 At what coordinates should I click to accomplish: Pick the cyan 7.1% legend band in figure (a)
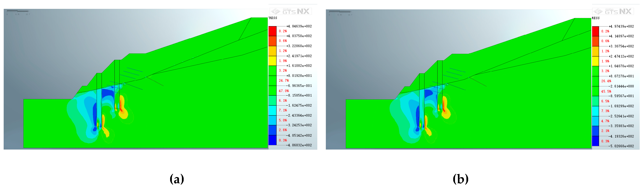(272, 110)
